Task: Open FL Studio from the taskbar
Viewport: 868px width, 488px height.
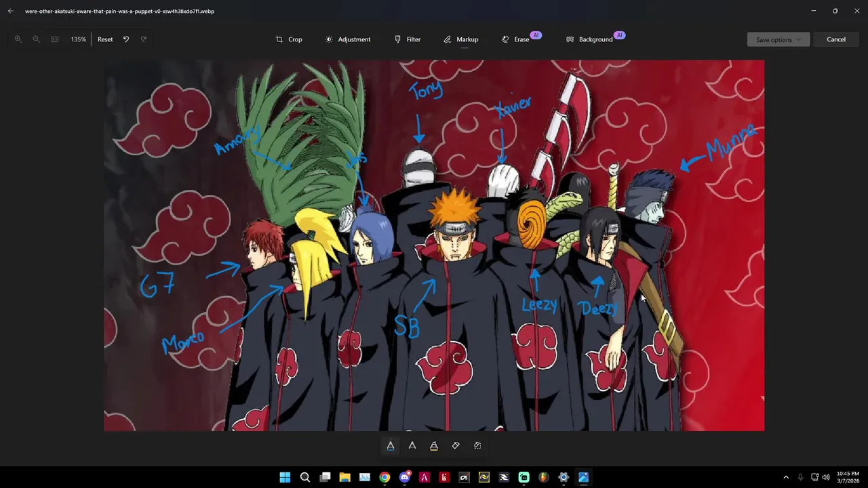Action: click(x=544, y=477)
